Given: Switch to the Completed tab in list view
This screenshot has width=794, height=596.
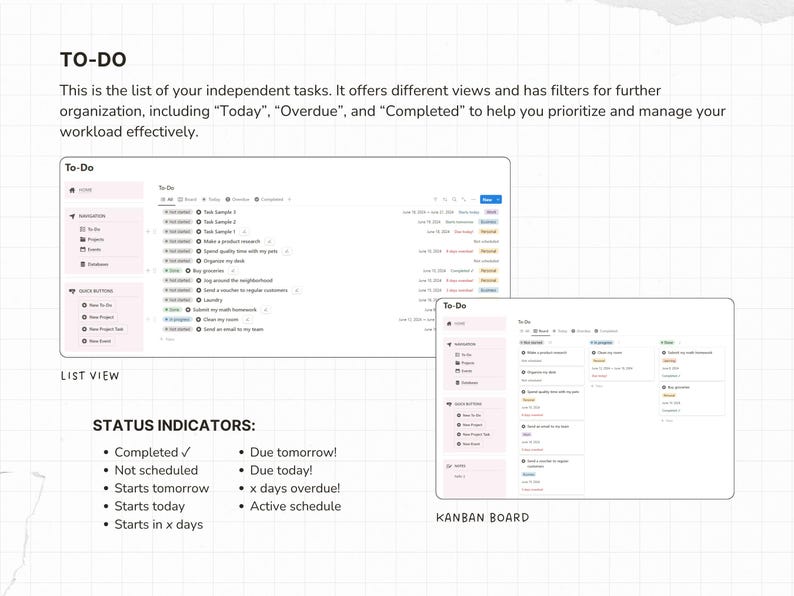Looking at the screenshot, I should pyautogui.click(x=269, y=200).
